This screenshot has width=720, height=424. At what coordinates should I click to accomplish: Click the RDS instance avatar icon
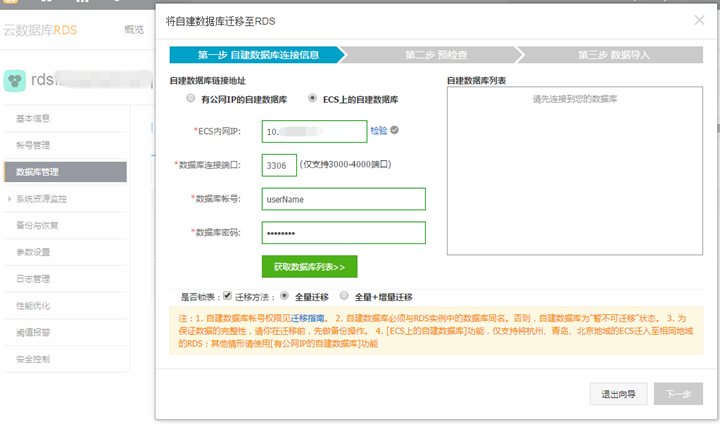pyautogui.click(x=15, y=81)
